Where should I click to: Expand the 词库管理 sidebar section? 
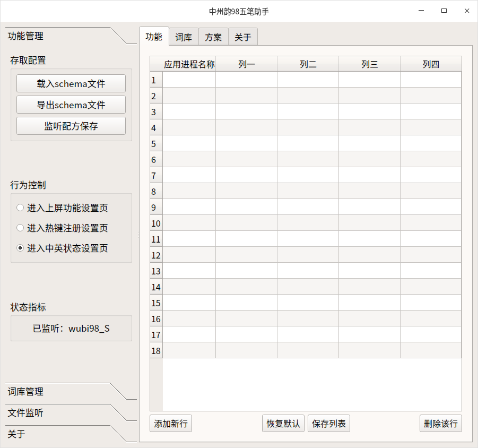click(x=24, y=392)
